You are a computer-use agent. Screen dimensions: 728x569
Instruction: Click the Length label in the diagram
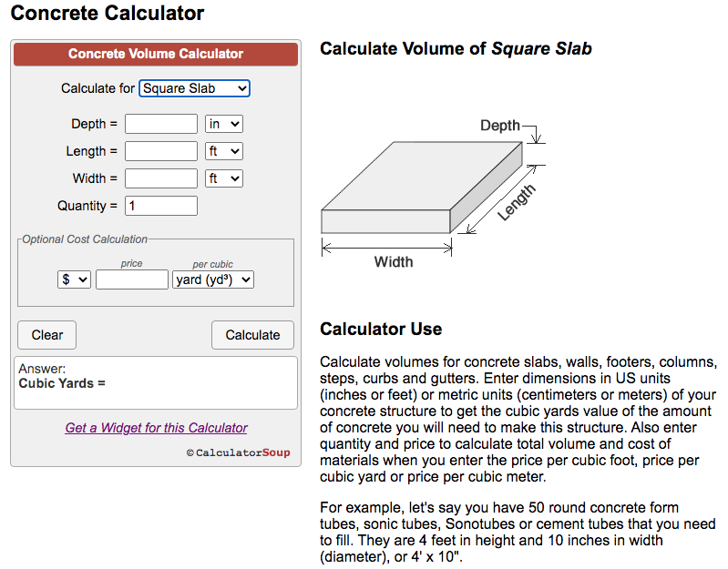click(516, 202)
